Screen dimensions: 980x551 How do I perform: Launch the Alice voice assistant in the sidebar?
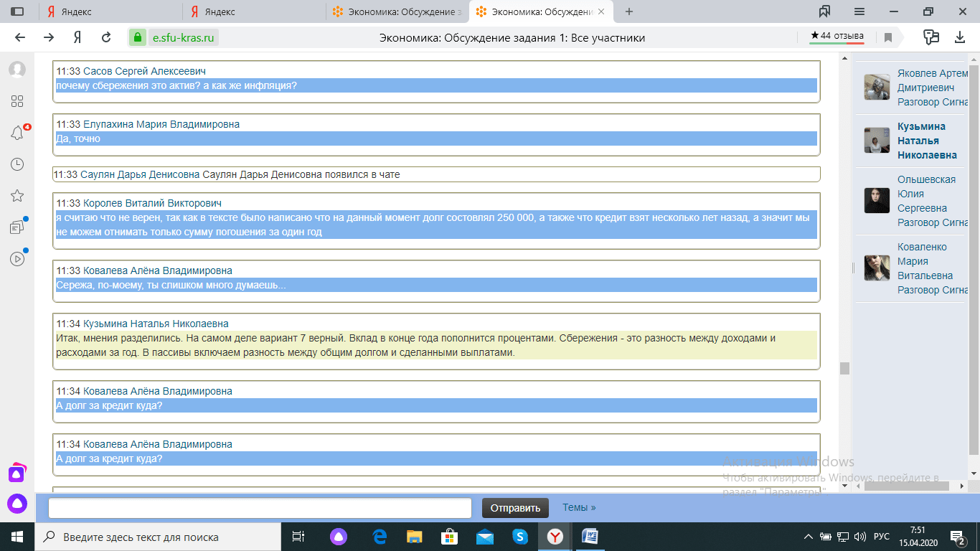pyautogui.click(x=17, y=504)
